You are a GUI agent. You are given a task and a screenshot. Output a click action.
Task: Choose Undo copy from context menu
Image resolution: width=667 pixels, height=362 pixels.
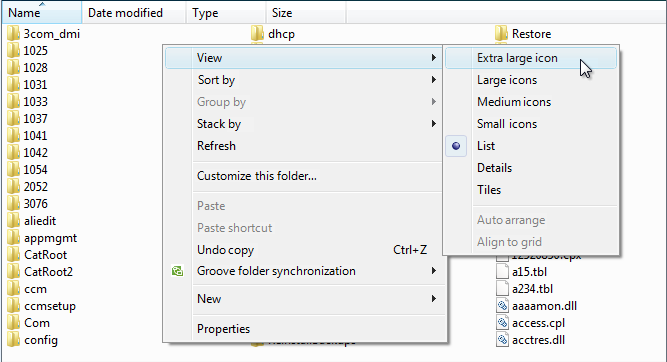click(x=305, y=250)
